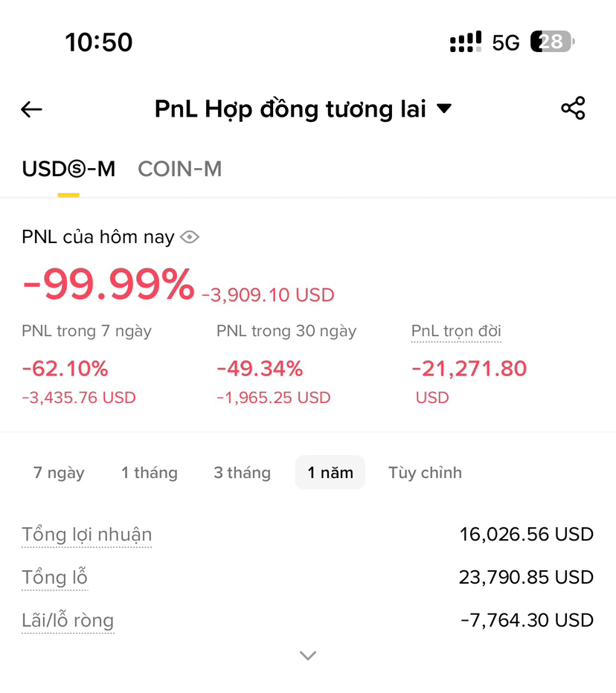Image resolution: width=616 pixels, height=693 pixels.
Task: Select the 1 tháng period
Action: click(x=150, y=473)
